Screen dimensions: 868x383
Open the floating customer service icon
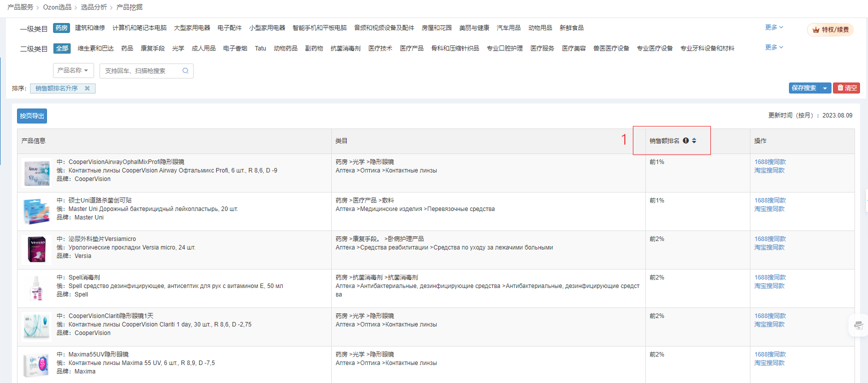click(858, 325)
